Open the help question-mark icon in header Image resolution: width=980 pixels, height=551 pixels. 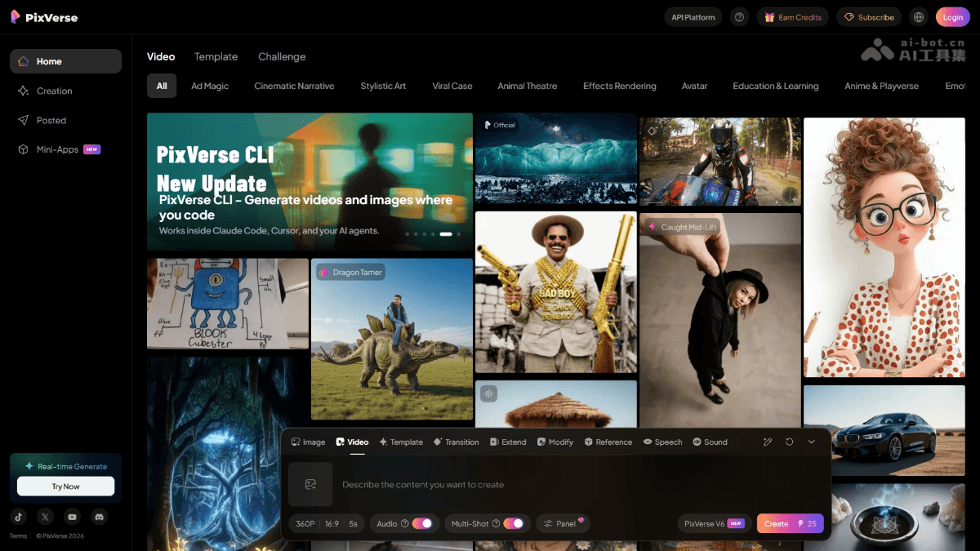[x=740, y=17]
